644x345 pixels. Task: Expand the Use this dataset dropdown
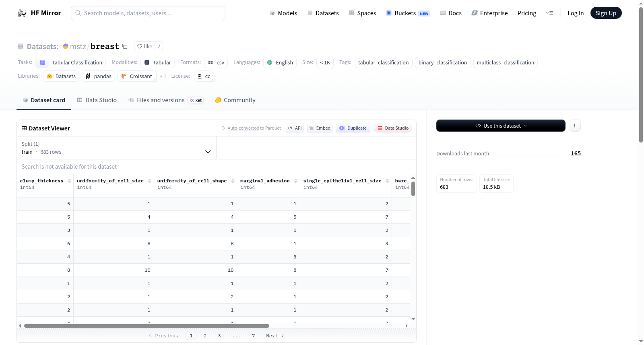501,126
